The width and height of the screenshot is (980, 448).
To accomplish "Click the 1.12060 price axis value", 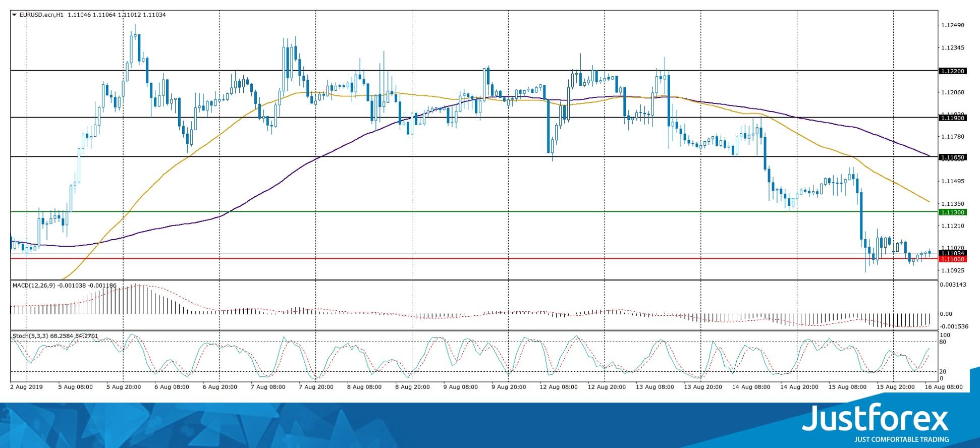I will click(x=953, y=92).
